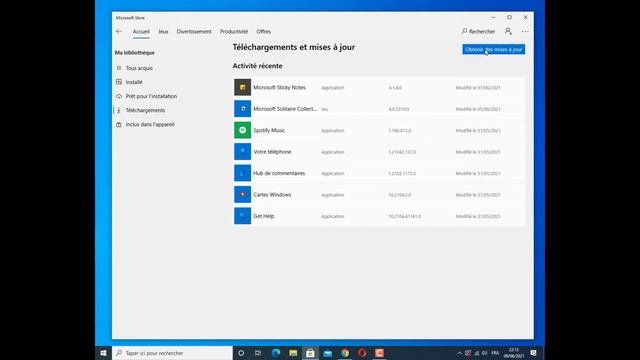Open Microsoft Sticky Notes entry name
This screenshot has width=640, height=360.
(x=279, y=87)
